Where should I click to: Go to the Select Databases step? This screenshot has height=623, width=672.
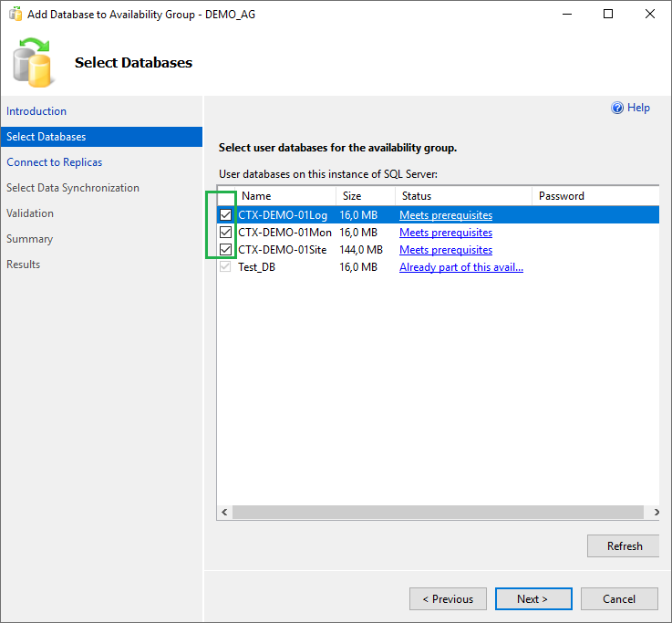click(x=101, y=137)
